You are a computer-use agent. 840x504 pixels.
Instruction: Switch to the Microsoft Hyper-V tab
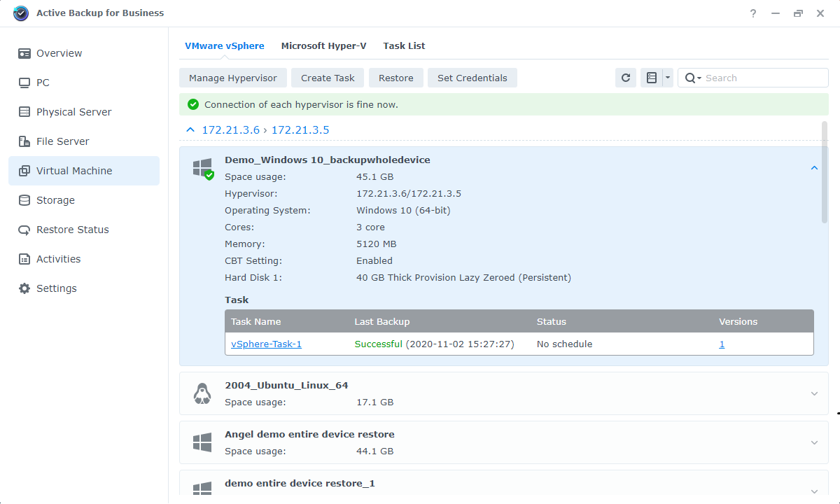323,45
